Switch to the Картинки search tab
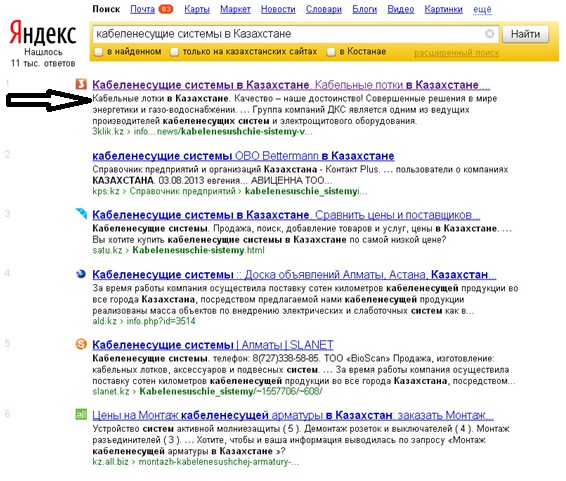Viewport: 566px width, 481px height. point(443,9)
